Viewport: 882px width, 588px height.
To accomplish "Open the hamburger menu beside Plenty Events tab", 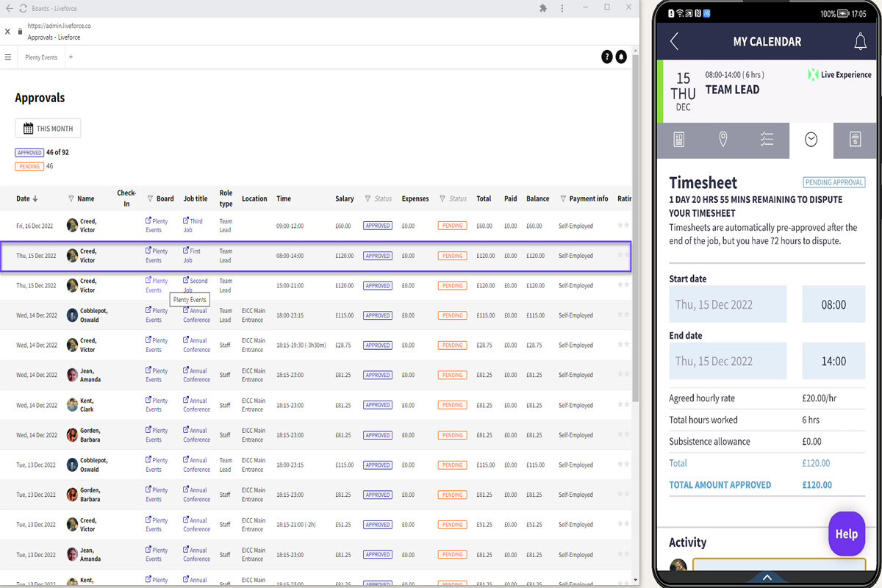I will click(8, 57).
